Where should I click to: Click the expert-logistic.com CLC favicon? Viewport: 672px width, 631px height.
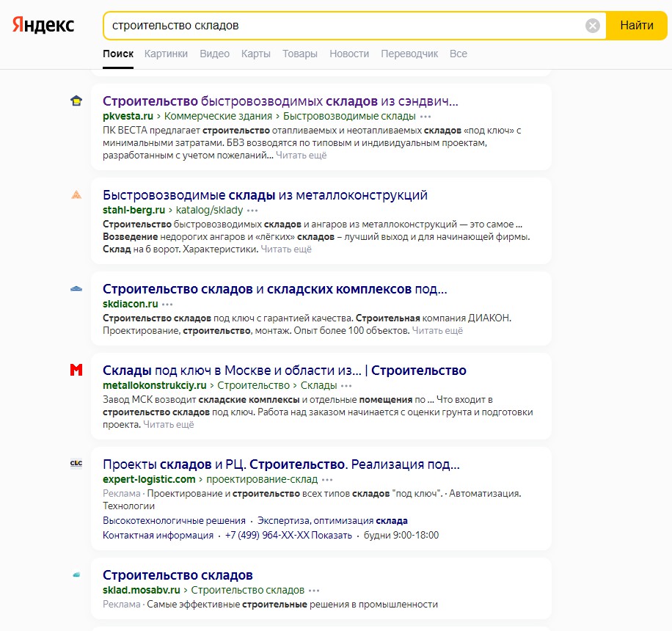point(76,464)
